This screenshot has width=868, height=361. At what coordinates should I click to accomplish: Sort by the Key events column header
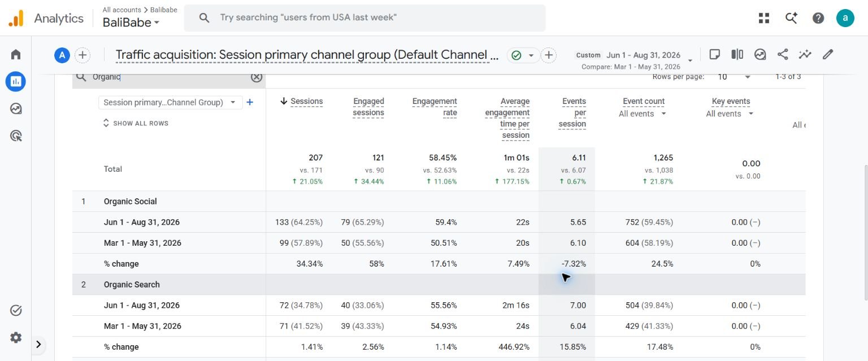coord(731,101)
